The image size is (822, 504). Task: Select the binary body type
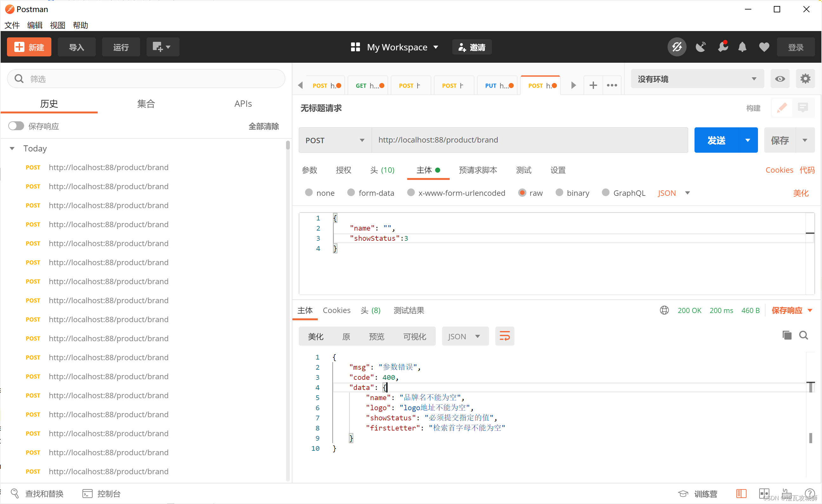[x=559, y=193]
